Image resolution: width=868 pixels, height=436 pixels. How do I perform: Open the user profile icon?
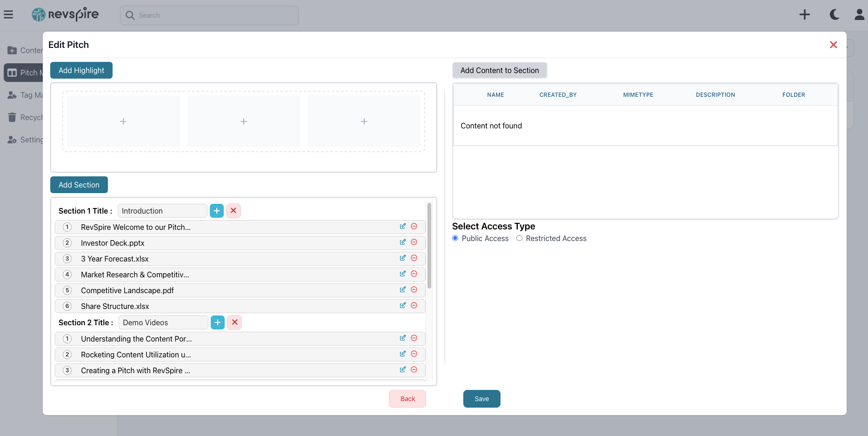coord(860,14)
